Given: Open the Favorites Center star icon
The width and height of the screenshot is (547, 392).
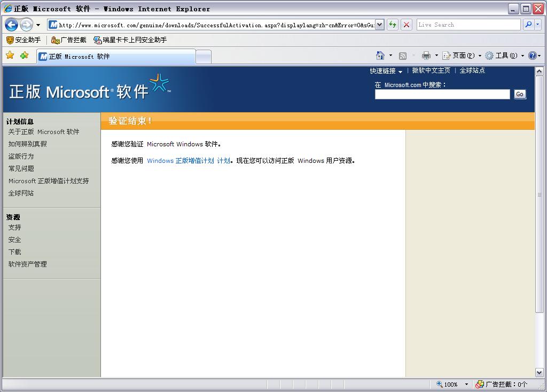Looking at the screenshot, I should tap(10, 55).
